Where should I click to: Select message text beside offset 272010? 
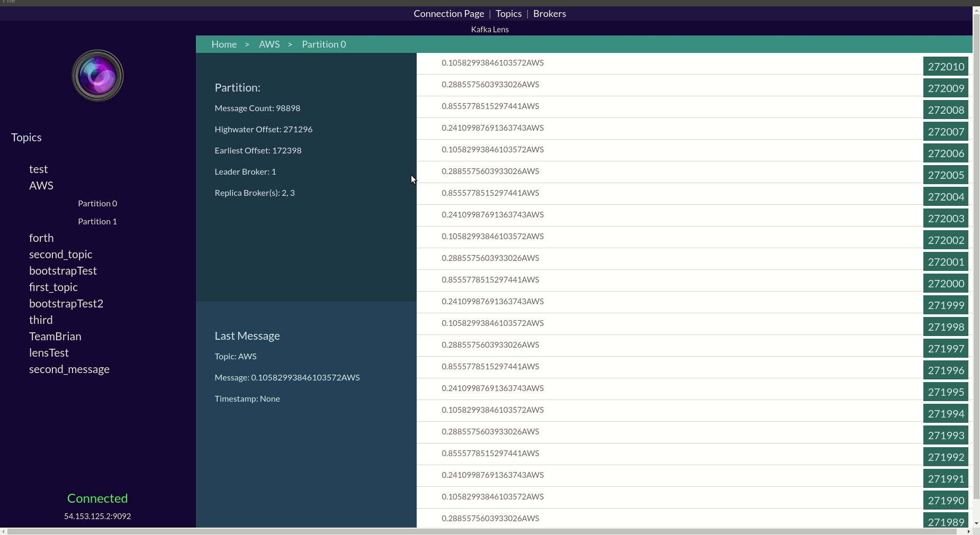(x=492, y=63)
